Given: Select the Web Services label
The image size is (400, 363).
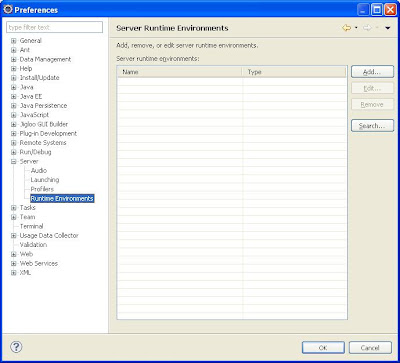Looking at the screenshot, I should tap(39, 263).
